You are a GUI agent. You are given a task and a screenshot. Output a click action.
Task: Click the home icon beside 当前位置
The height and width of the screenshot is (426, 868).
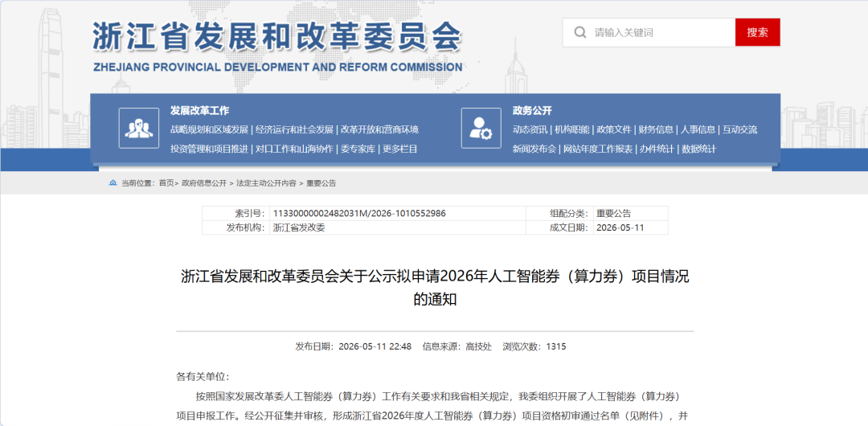coord(113,182)
